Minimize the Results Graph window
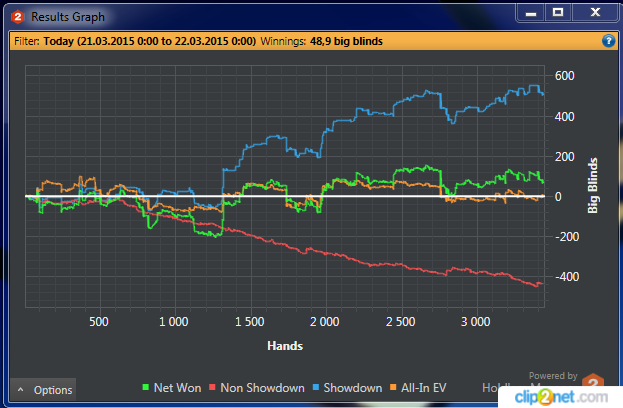This screenshot has height=408, width=623. click(531, 13)
